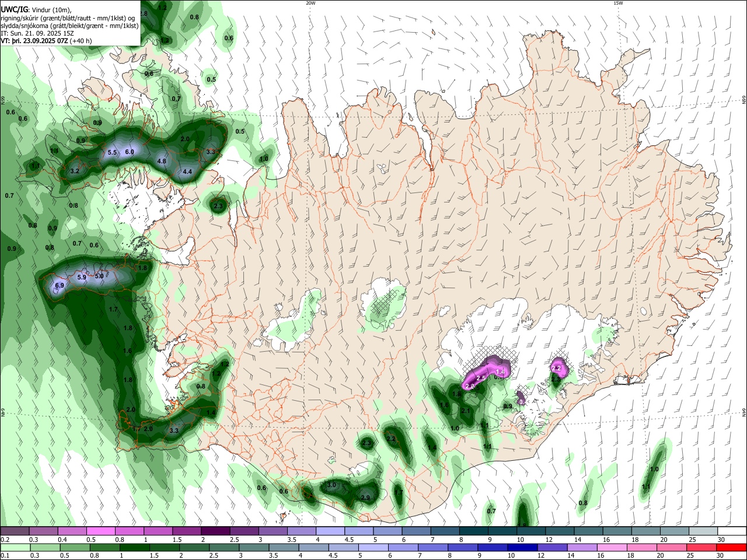Click the pale grey 25 swatch in snow legend
747x560 pixels.
pyautogui.click(x=703, y=531)
